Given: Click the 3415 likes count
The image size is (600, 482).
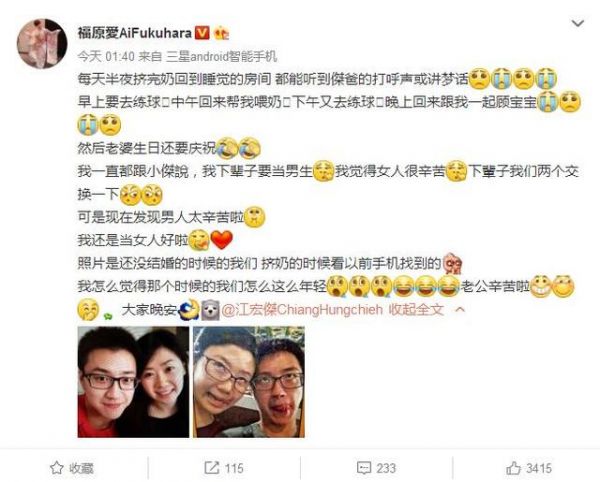Looking at the screenshot, I should 539,468.
